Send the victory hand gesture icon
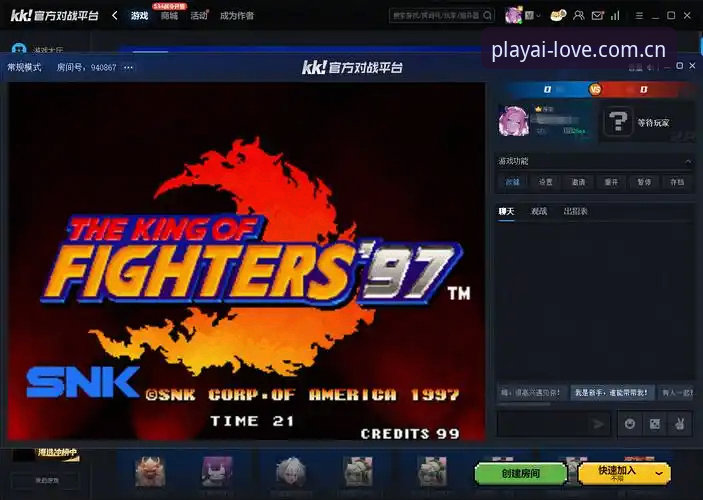 click(680, 424)
